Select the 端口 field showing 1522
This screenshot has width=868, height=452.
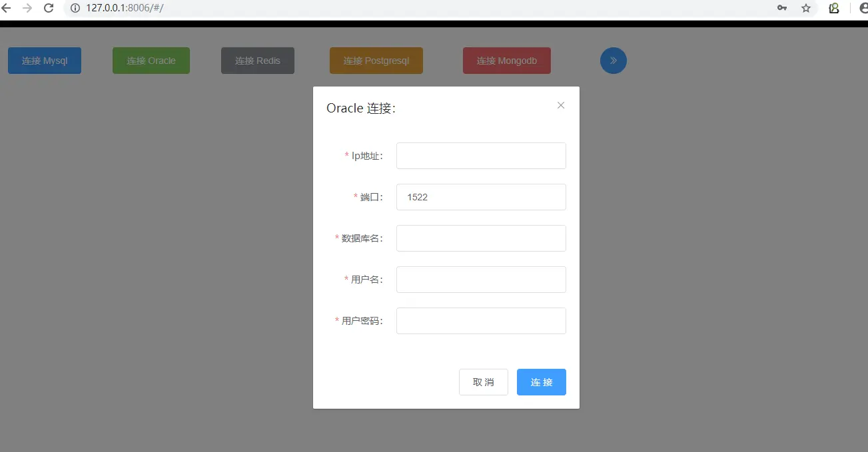tap(480, 196)
